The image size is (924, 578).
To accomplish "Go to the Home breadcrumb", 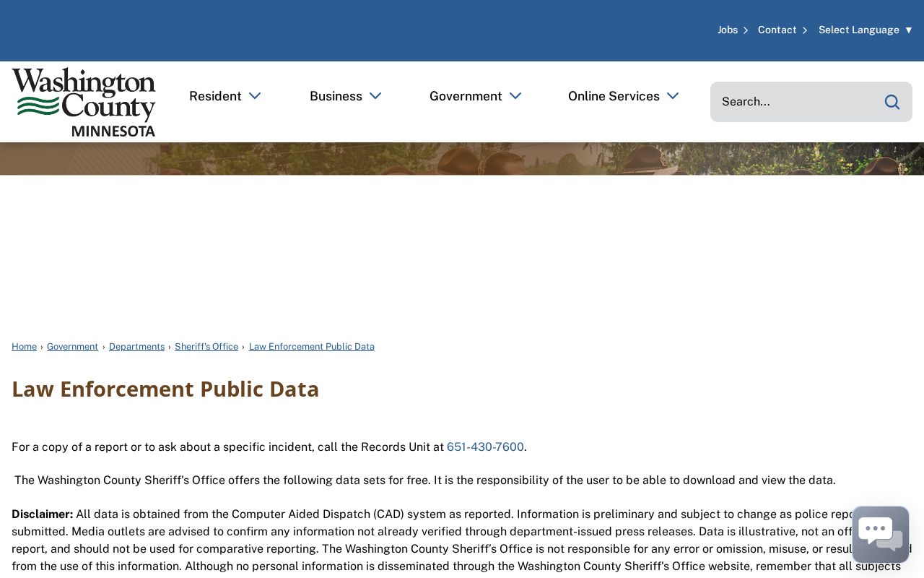I will click(x=24, y=347).
